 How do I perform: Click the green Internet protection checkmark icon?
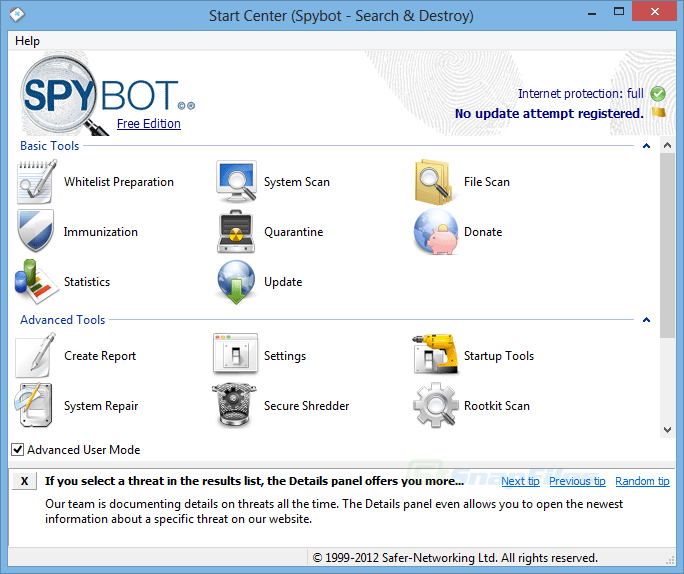[658, 93]
